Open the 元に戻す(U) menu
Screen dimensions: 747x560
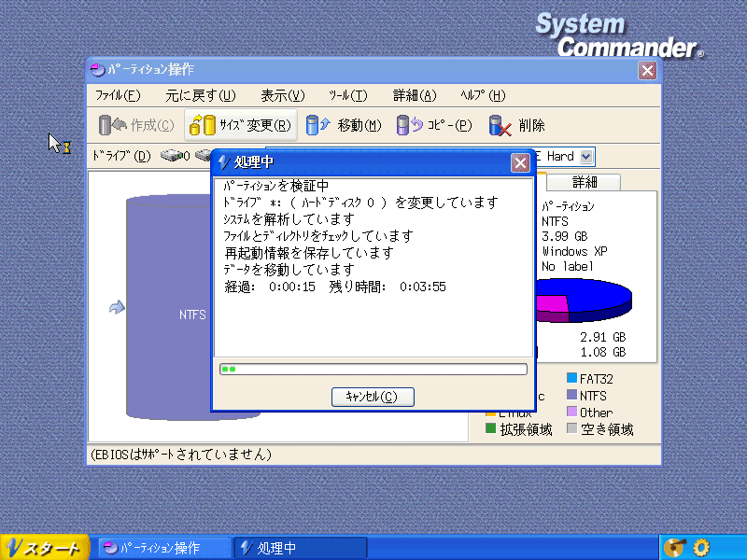(x=201, y=96)
